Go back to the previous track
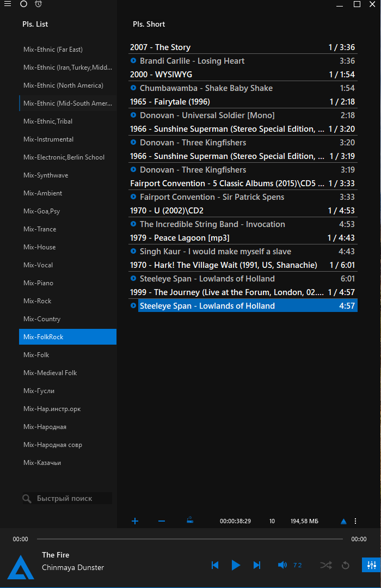The width and height of the screenshot is (381, 588). pos(215,565)
